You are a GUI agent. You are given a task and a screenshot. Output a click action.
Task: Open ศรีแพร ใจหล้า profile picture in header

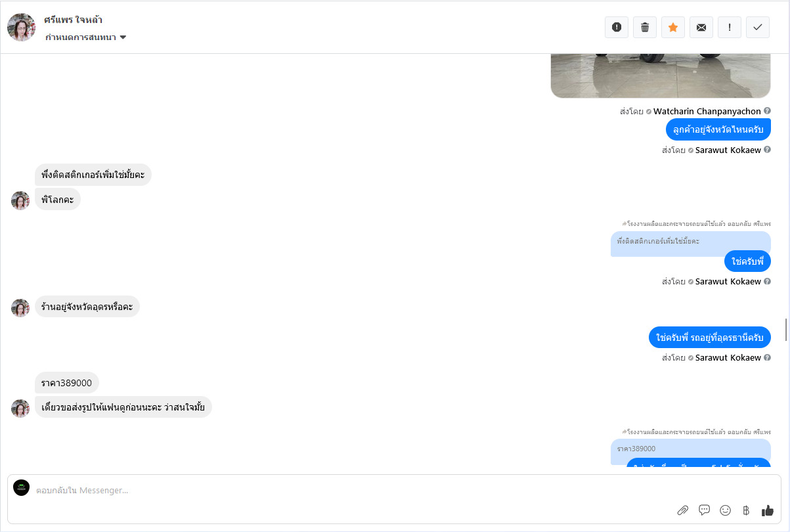21,27
